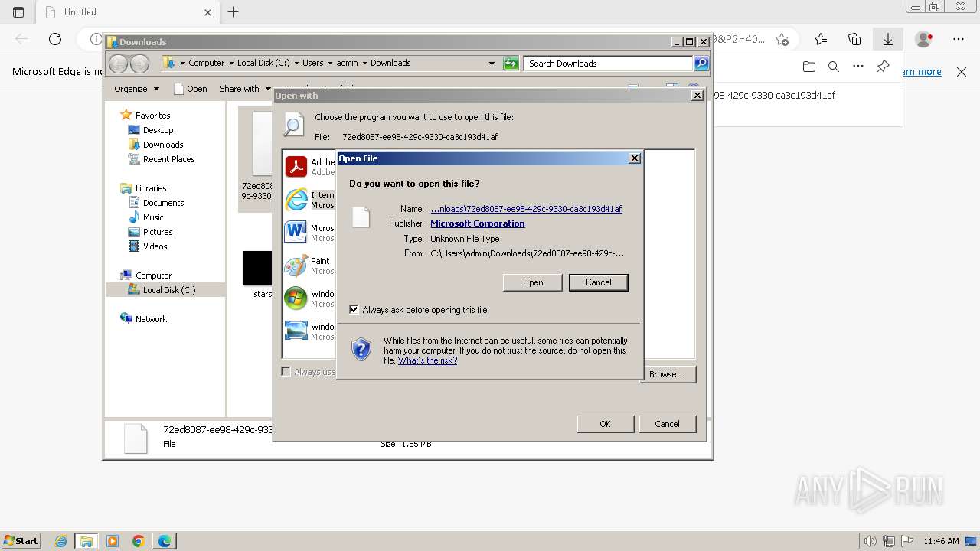Click the Browse... button

(x=667, y=374)
